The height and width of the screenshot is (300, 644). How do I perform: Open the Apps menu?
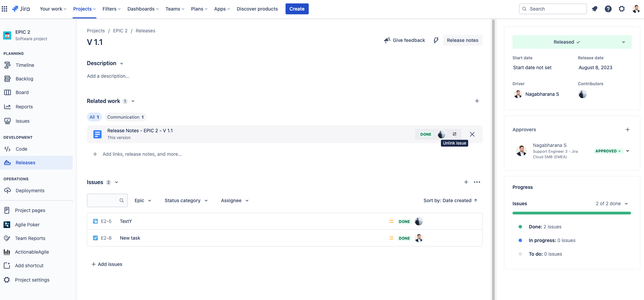tap(222, 9)
